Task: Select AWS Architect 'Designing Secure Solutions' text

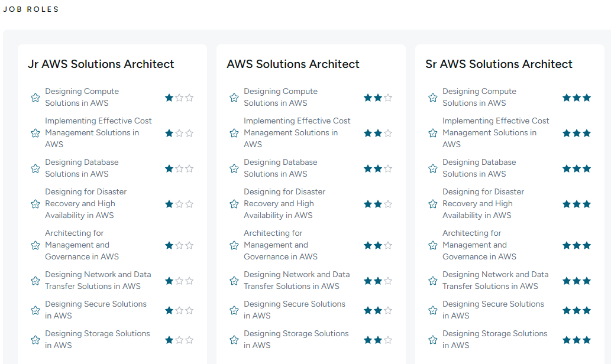Action: [x=294, y=310]
